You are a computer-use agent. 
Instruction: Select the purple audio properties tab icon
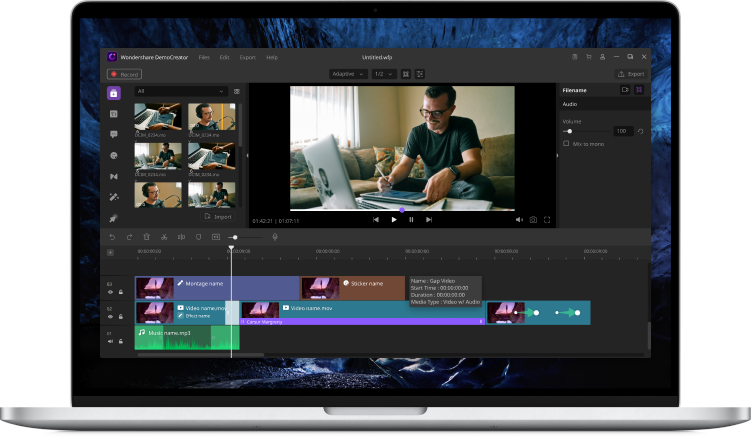pyautogui.click(x=639, y=90)
